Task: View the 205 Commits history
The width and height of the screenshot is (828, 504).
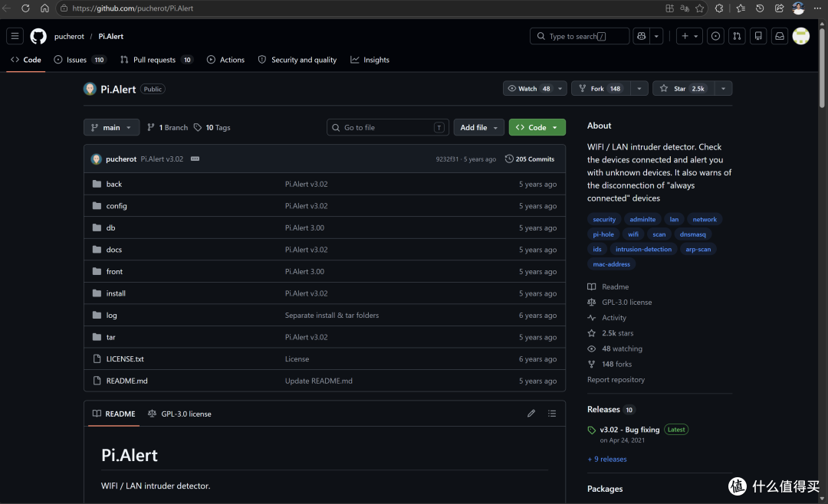Action: [530, 159]
